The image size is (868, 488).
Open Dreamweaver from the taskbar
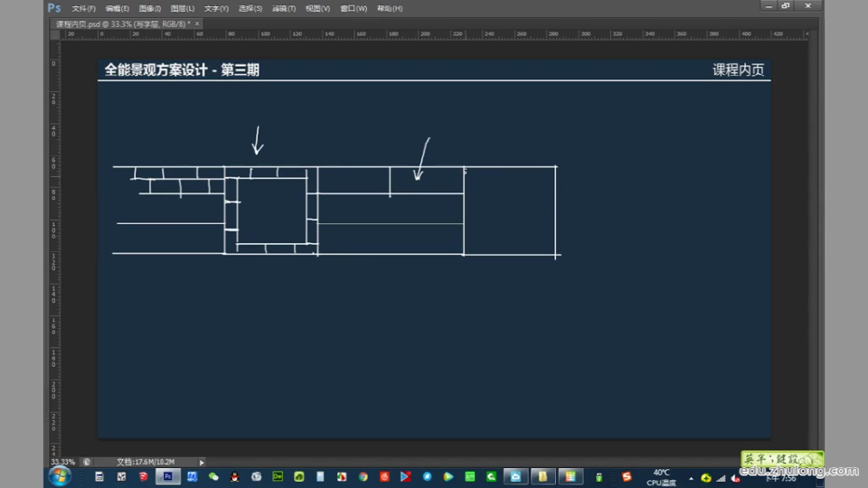pos(278,476)
